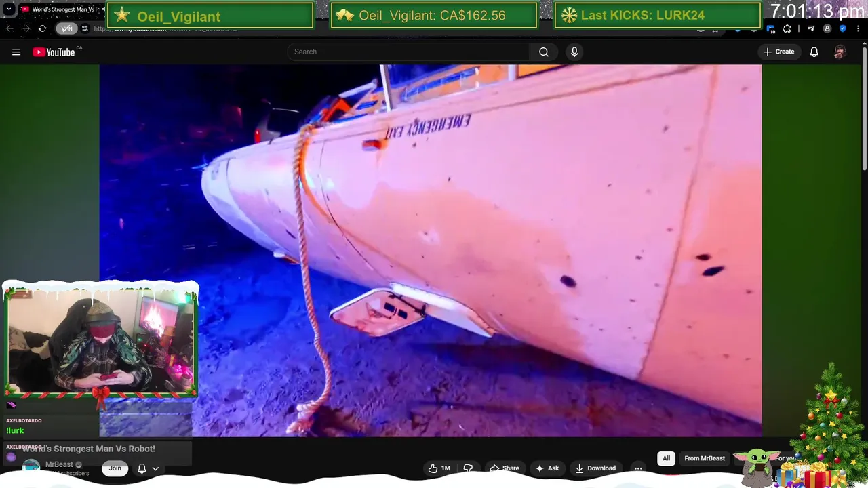The width and height of the screenshot is (868, 488).
Task: Select the World's Strongest Man Vs tab
Action: [61, 9]
